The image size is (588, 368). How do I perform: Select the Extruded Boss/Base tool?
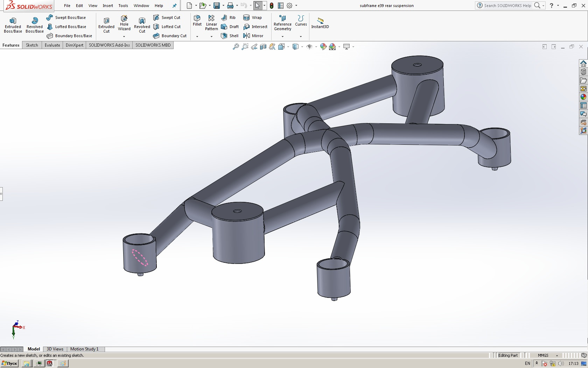coord(13,24)
